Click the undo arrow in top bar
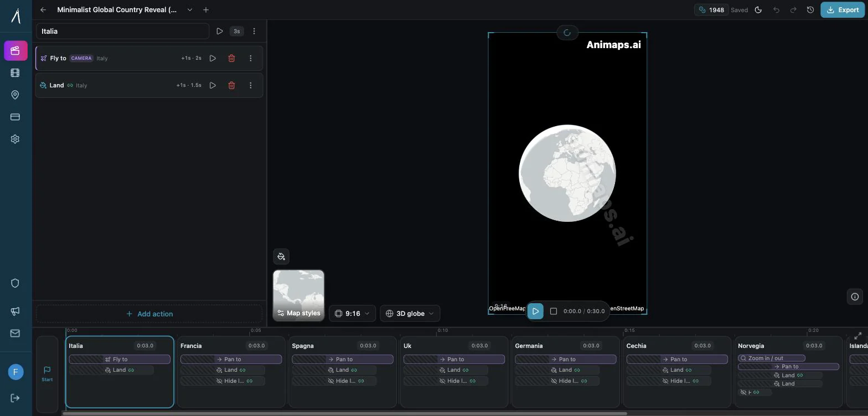Screen dimensions: 868x416 (x=776, y=9)
